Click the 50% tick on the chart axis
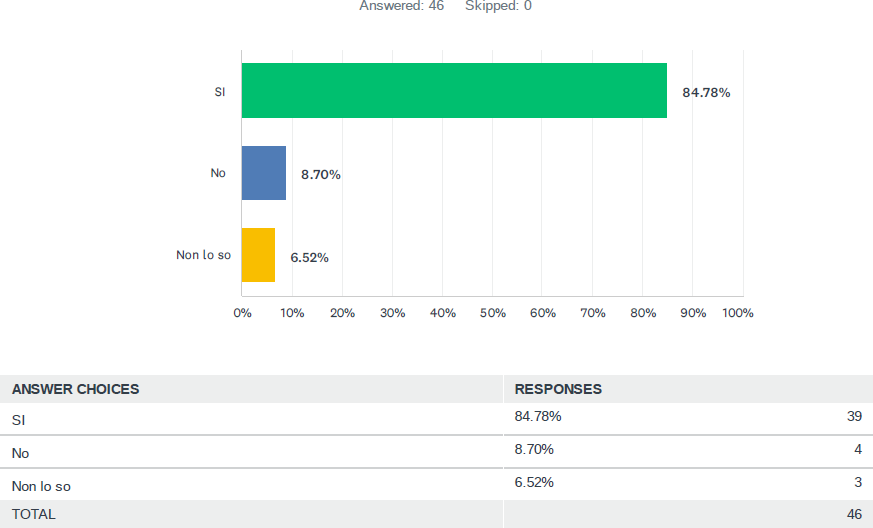This screenshot has width=873, height=528. (x=492, y=313)
